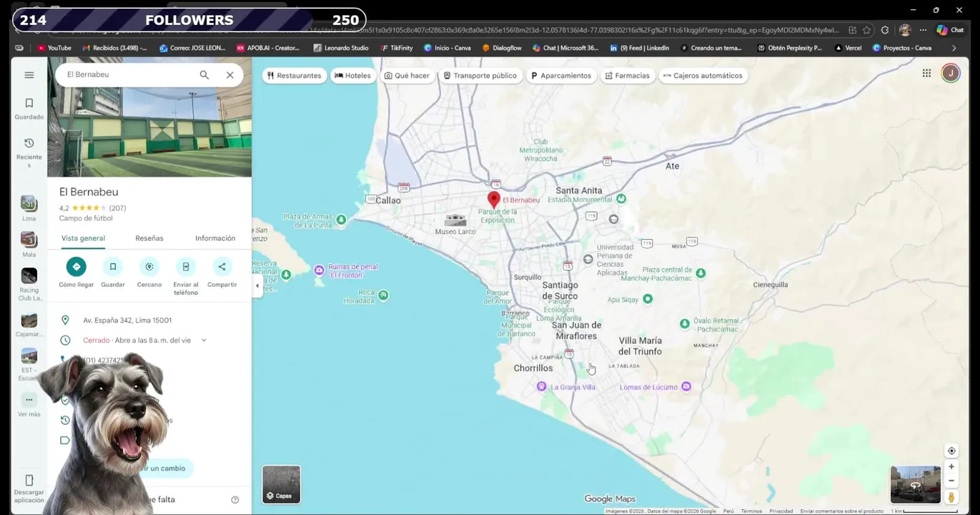Screen dimensions: 980x515
Task: Click the my location button
Action: [x=951, y=451]
